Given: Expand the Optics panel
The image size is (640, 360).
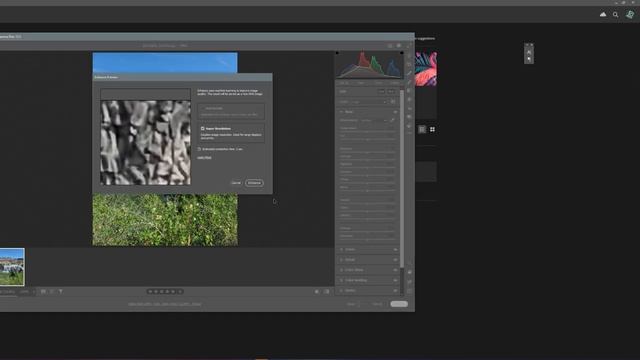Looking at the screenshot, I should coord(341,291).
